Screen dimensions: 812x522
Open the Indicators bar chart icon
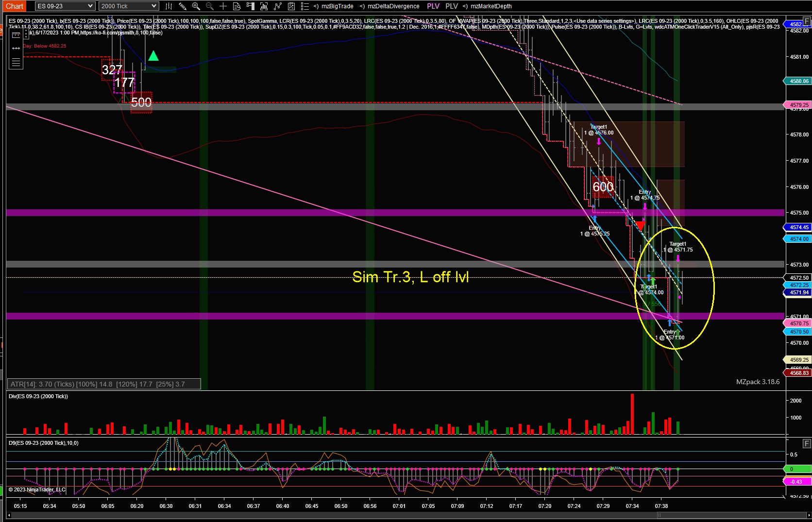click(x=264, y=6)
